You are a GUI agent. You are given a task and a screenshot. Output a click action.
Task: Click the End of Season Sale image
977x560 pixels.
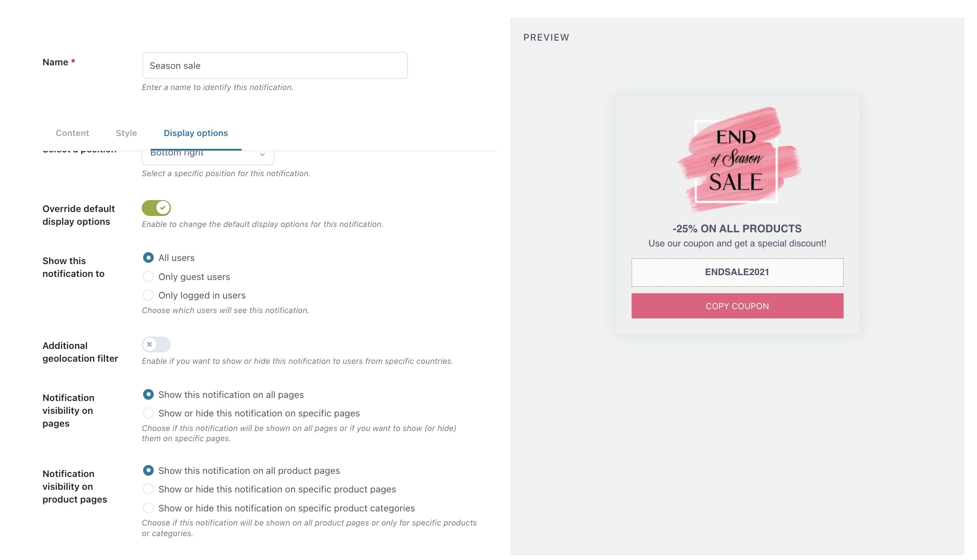point(738,160)
